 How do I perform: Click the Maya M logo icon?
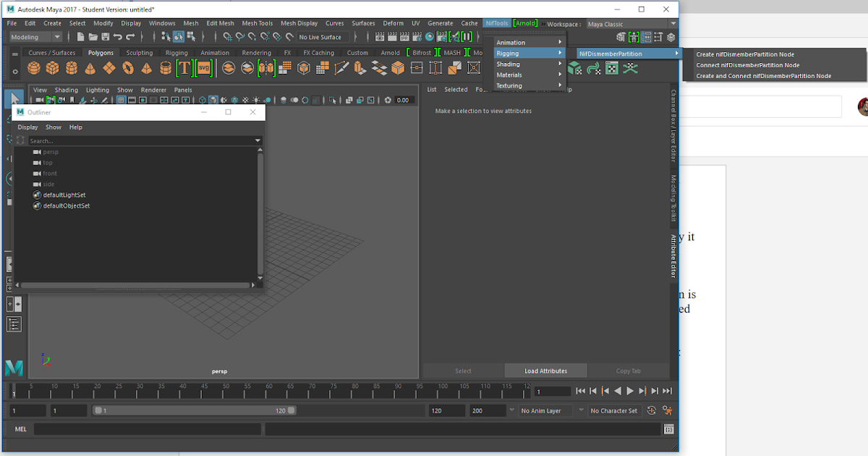click(14, 368)
